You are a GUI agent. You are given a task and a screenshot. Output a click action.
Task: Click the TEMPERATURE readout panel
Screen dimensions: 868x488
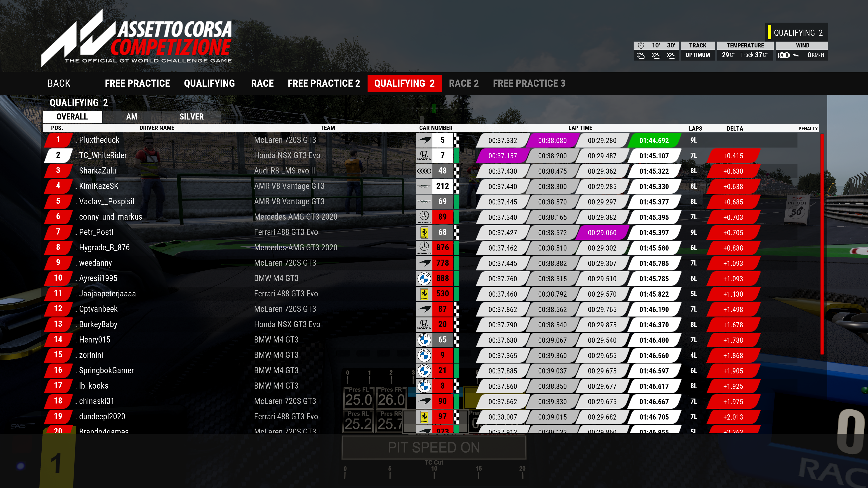tap(745, 51)
